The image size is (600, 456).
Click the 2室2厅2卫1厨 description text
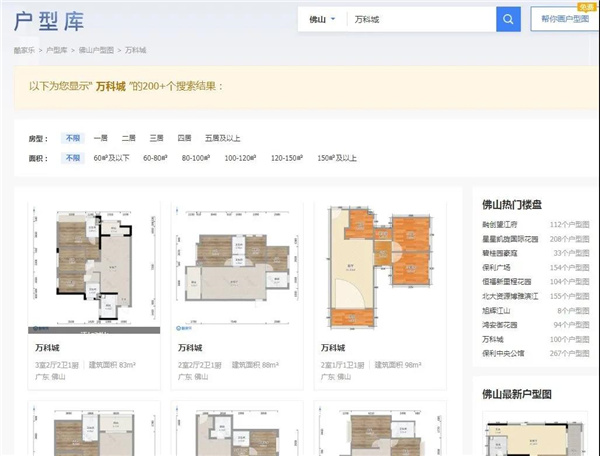click(200, 365)
